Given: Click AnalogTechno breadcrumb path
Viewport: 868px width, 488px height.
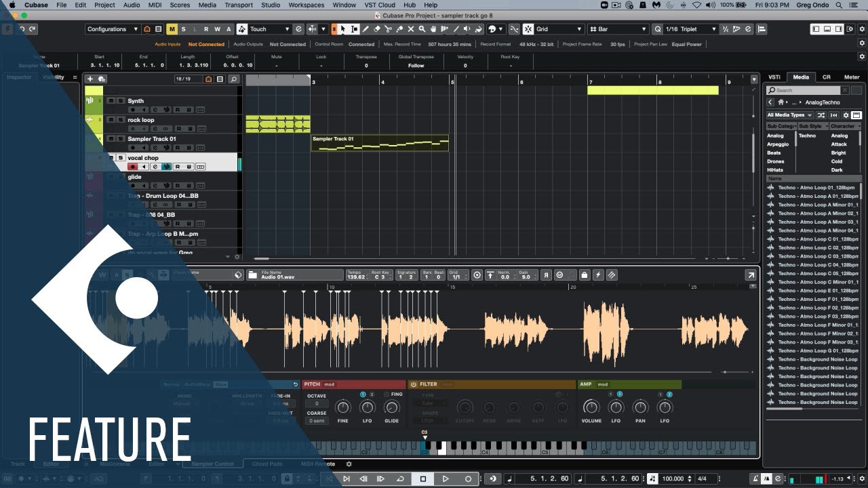Looking at the screenshot, I should point(823,102).
